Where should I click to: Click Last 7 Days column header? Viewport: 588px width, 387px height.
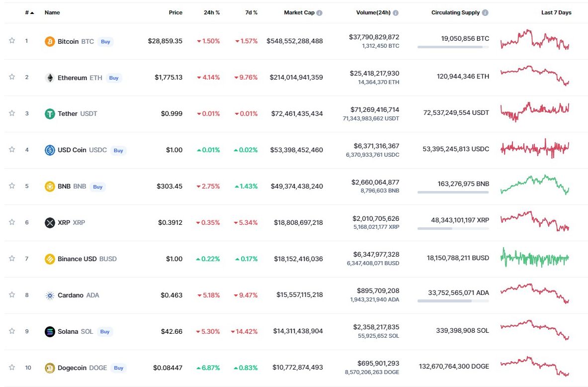point(556,13)
